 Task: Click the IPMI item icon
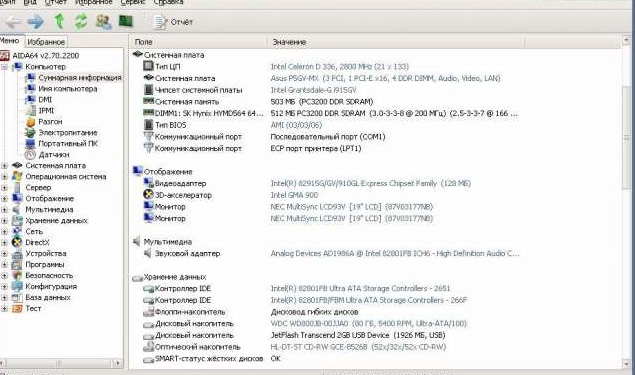[30, 110]
